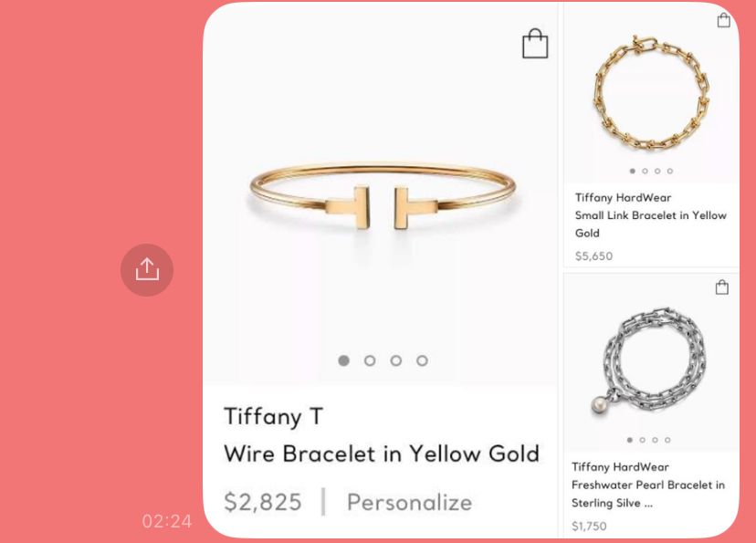
Task: Open the Tiffany T Wire Bracelet in Yellow Gold title
Action: [382, 435]
